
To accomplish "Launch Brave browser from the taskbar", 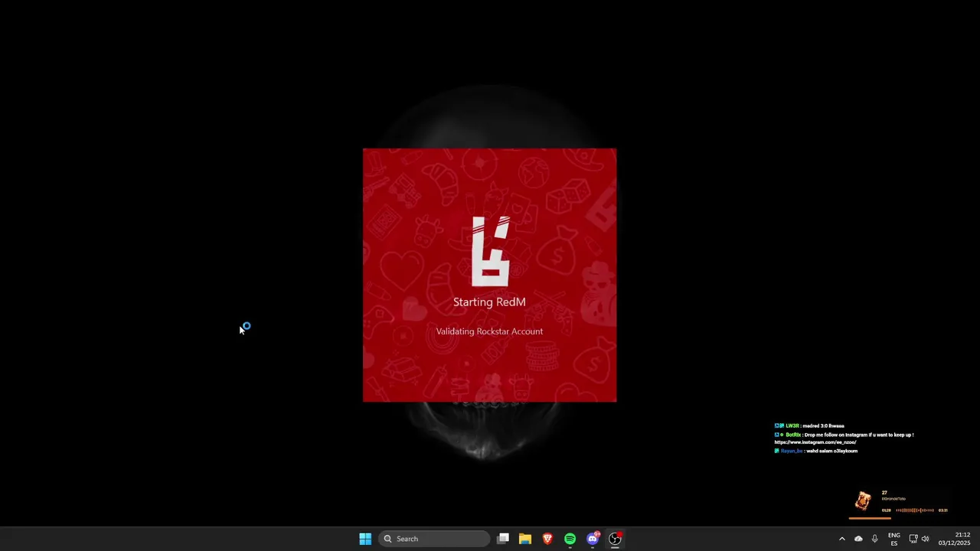I will point(547,539).
